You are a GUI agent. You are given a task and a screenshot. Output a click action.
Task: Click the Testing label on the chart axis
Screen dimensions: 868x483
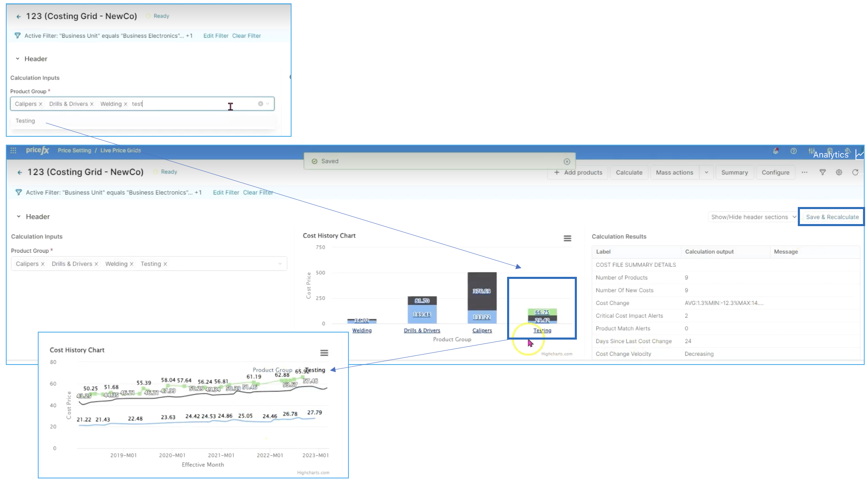(542, 330)
